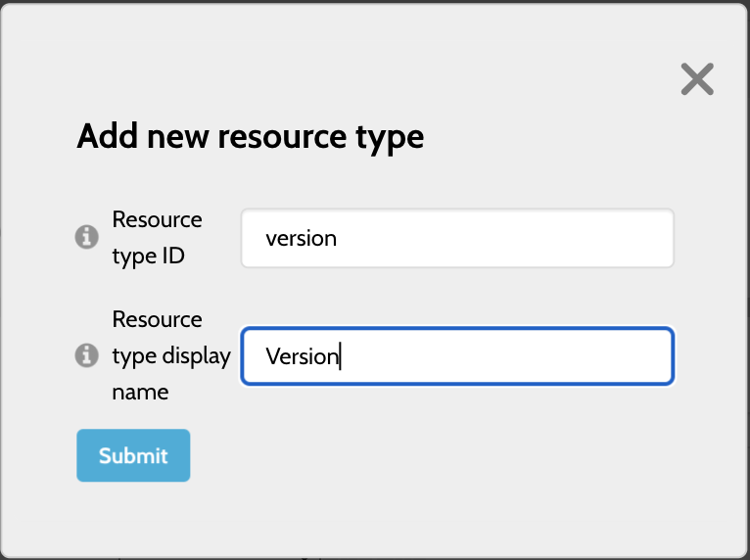Image resolution: width=750 pixels, height=560 pixels.
Task: Place cursor in the lowercase 'version' text
Action: click(301, 238)
